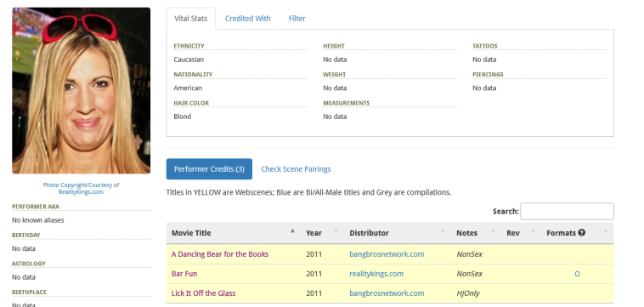Click NonSex note in Dancing Bear row

470,254
